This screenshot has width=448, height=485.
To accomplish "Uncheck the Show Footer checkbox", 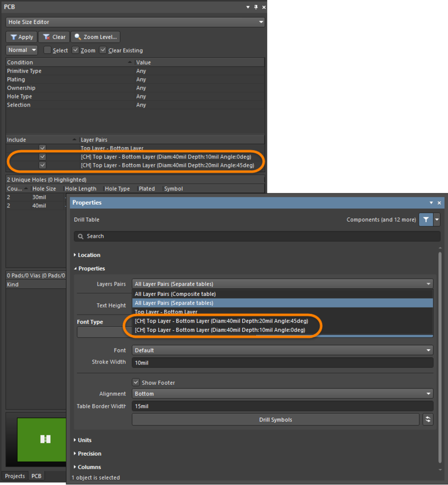I will tap(136, 382).
